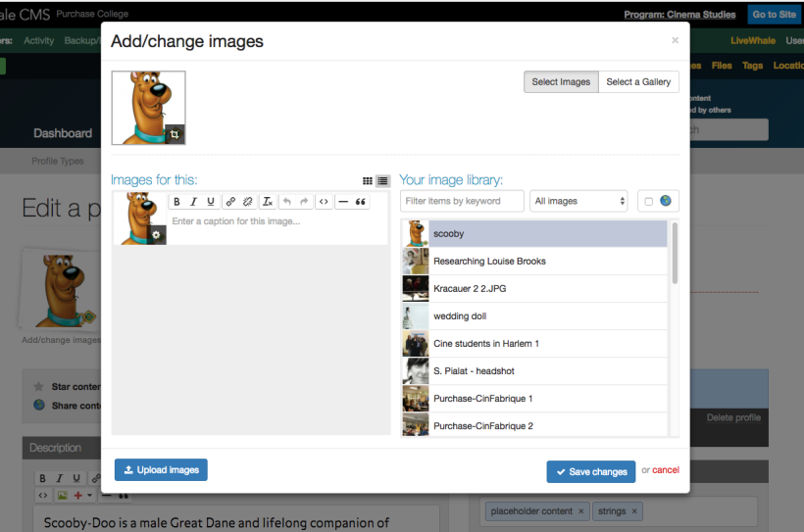Open the Files tab in background page

pos(722,65)
